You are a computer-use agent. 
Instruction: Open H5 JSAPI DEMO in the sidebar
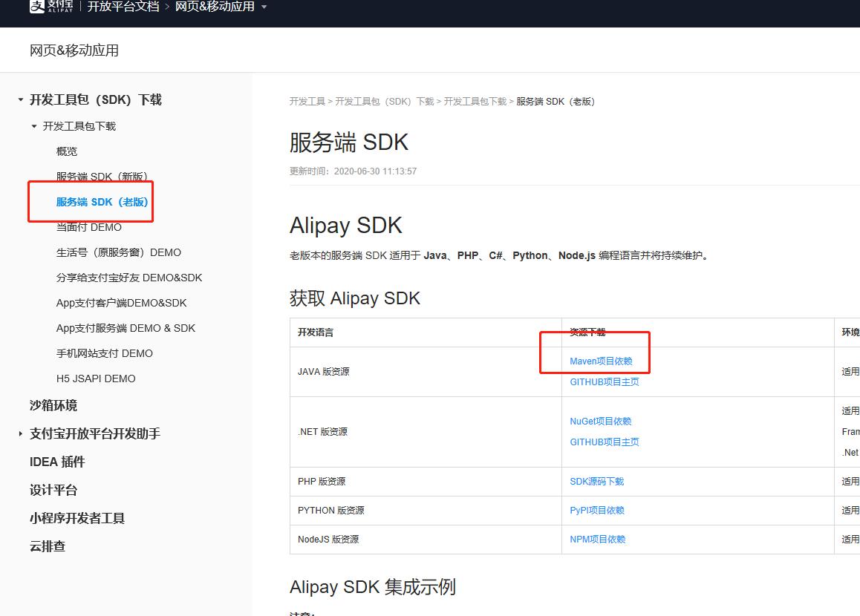[x=96, y=379]
